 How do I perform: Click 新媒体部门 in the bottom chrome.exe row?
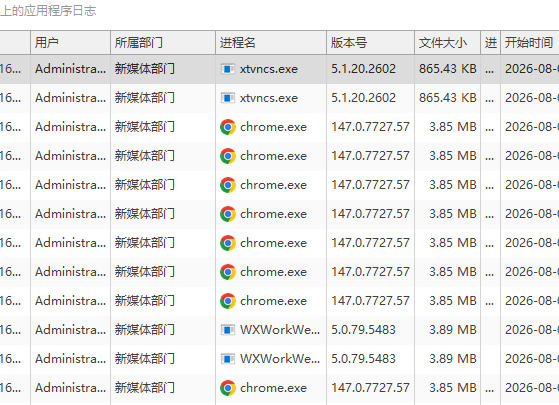pyautogui.click(x=145, y=388)
